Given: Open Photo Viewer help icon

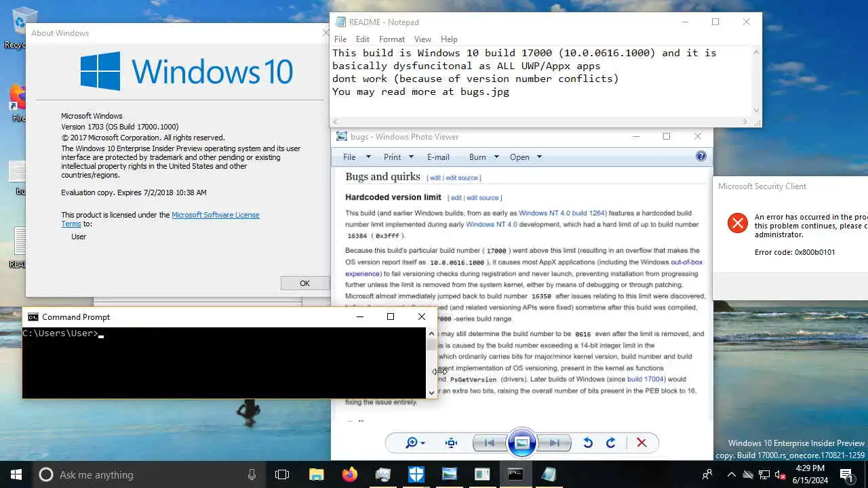Looking at the screenshot, I should click(701, 156).
